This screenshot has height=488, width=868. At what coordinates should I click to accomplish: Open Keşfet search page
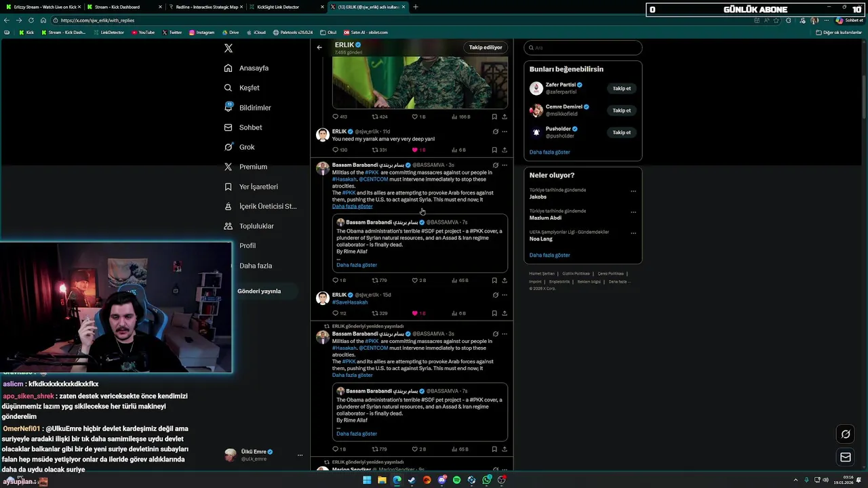pyautogui.click(x=242, y=87)
